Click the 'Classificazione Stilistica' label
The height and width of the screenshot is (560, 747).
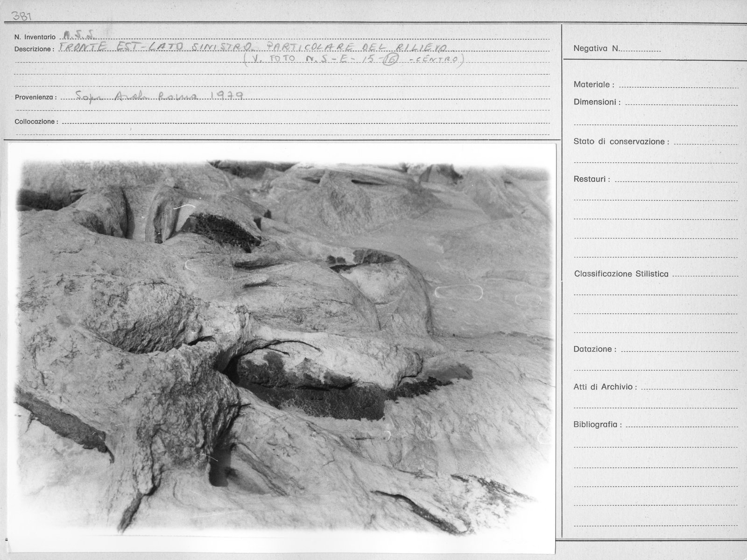621,274
